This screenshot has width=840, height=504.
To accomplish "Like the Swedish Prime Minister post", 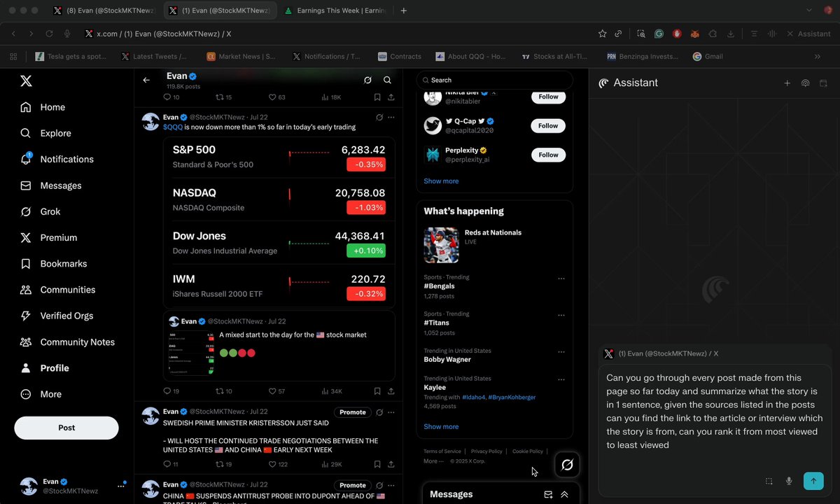I will pos(279,464).
